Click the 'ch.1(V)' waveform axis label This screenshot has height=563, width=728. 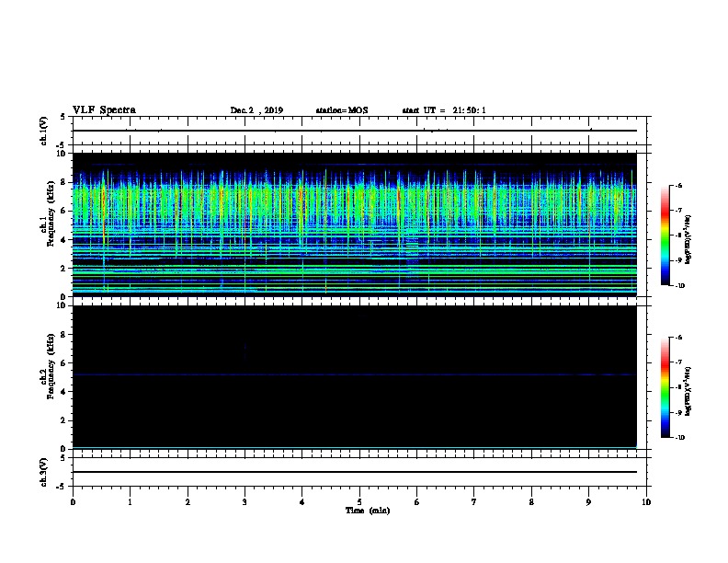pyautogui.click(x=43, y=131)
